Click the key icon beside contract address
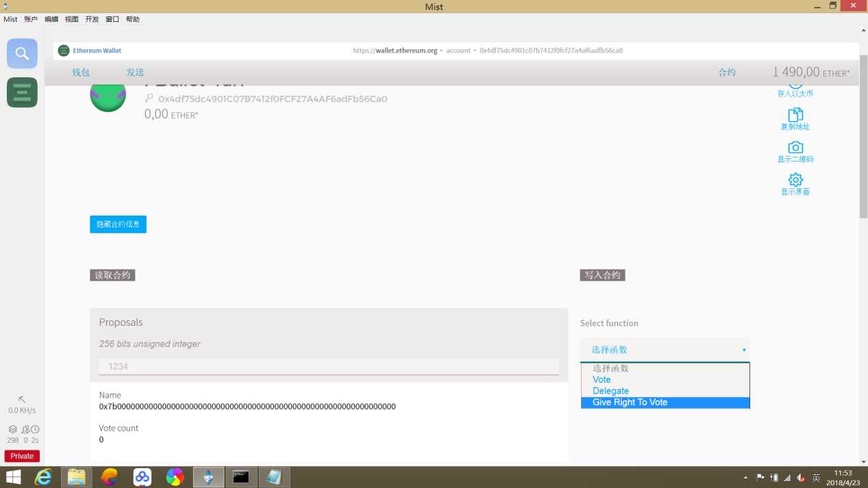The width and height of the screenshot is (868, 488). coord(149,99)
